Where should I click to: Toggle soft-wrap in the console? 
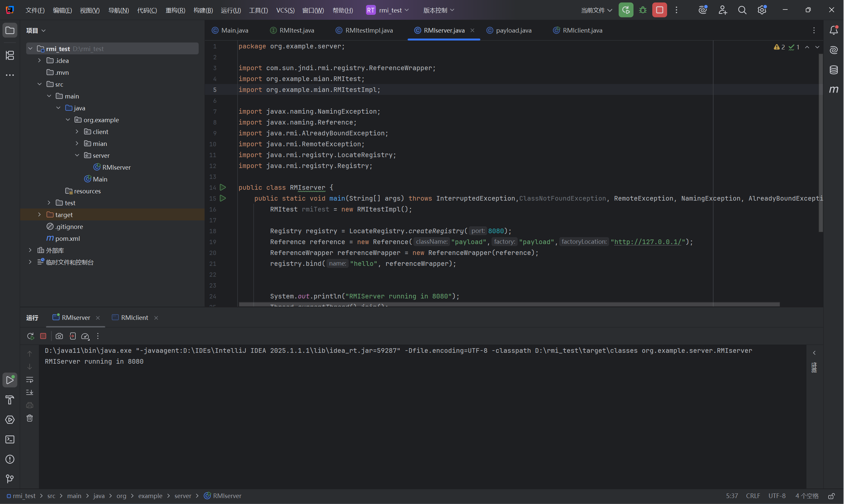coord(30,380)
